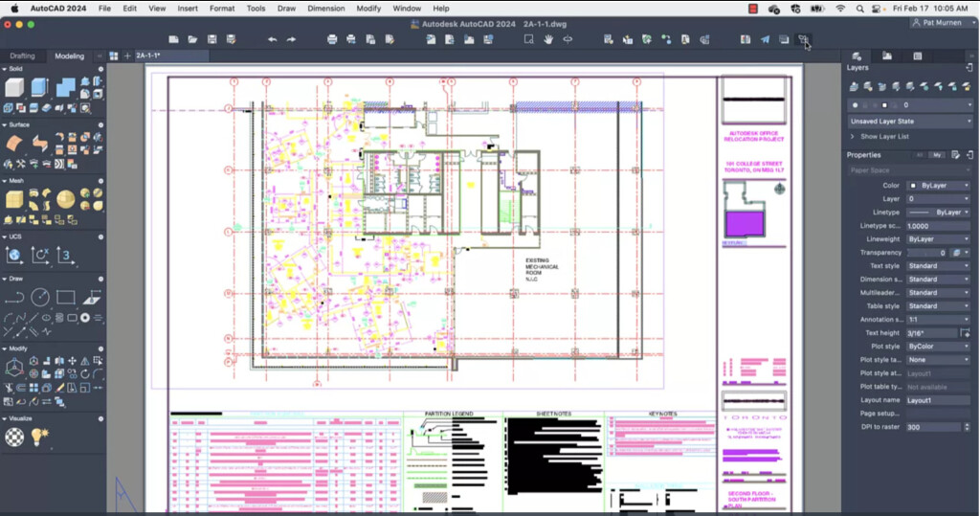Switch to the Drafting tab
Screen dimensions: 980x516
[22, 56]
